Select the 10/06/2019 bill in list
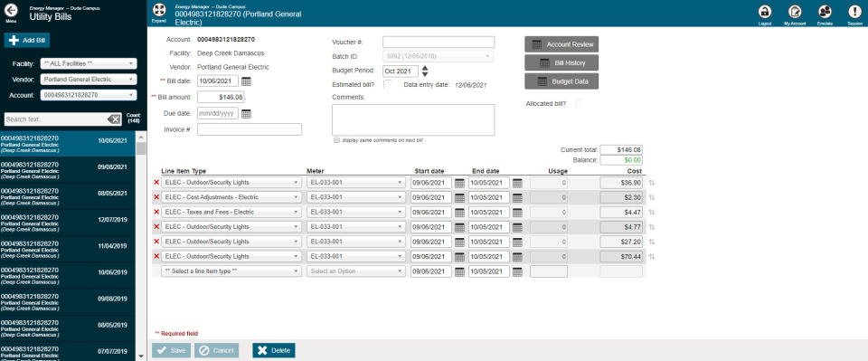 (x=67, y=276)
